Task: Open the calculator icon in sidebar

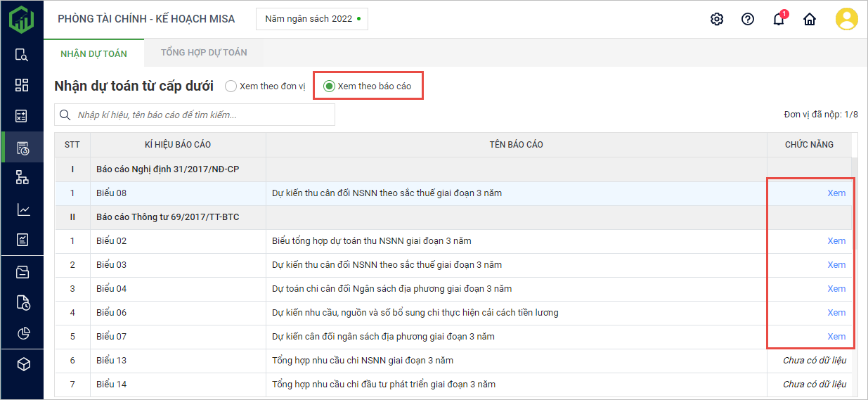Action: click(x=22, y=116)
